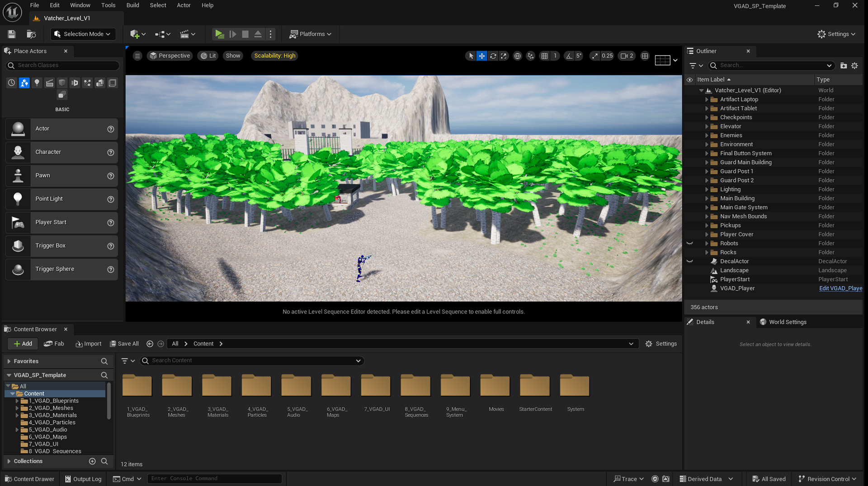This screenshot has height=486, width=868.
Task: Open the Outliner settings gear
Action: pos(854,66)
